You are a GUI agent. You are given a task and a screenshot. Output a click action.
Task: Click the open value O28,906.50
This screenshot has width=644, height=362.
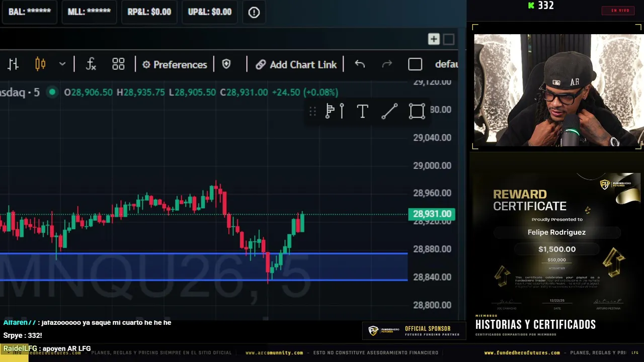(x=89, y=92)
